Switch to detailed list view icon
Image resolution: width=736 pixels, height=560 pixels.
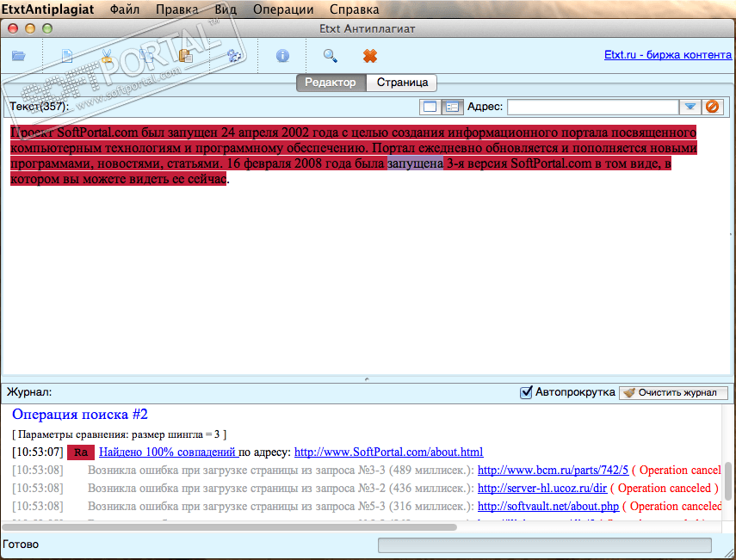(452, 107)
